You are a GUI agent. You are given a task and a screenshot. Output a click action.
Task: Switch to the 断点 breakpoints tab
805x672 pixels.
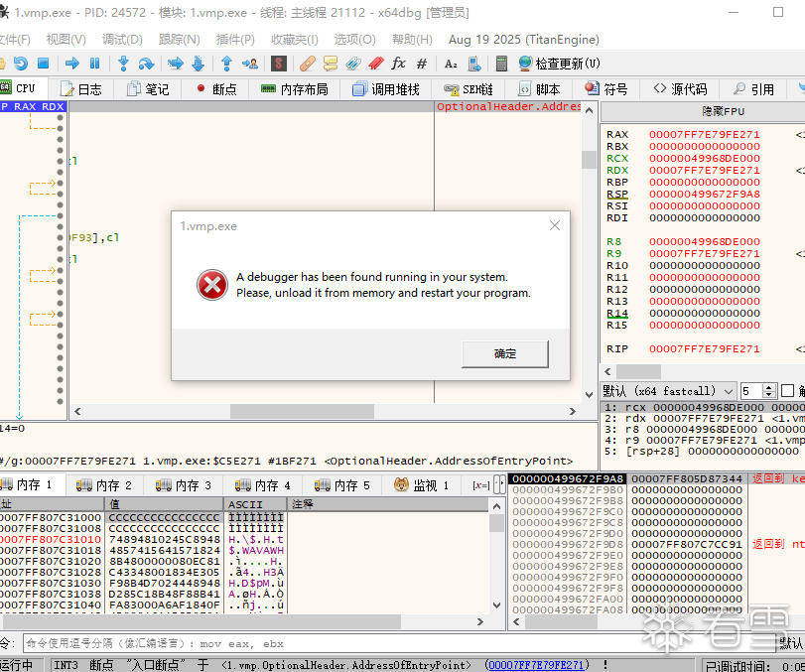click(216, 89)
